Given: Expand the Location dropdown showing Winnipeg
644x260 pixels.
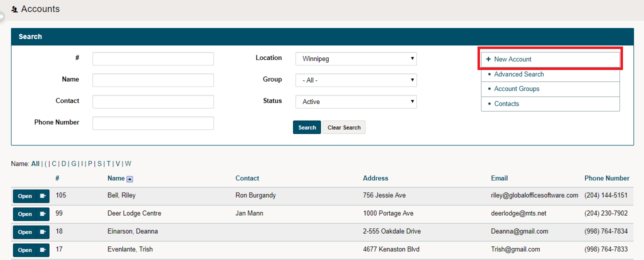Looking at the screenshot, I should pyautogui.click(x=356, y=59).
